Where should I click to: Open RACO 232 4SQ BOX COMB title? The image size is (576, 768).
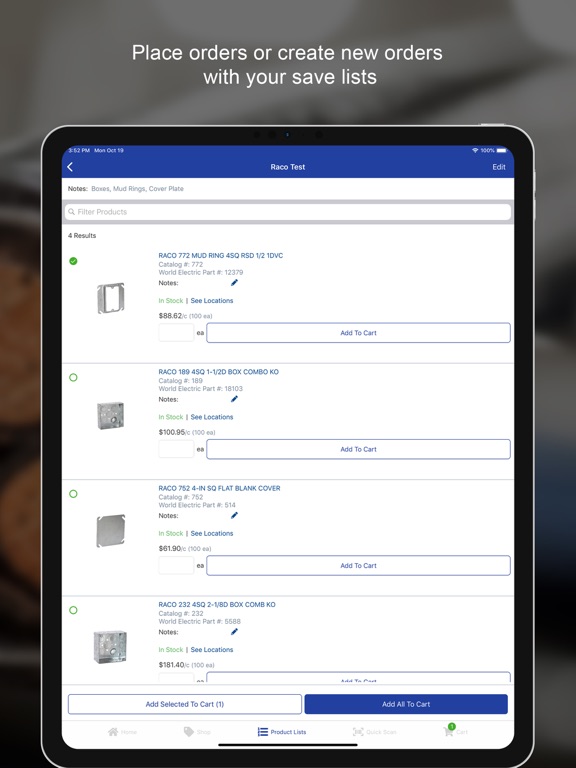click(217, 604)
